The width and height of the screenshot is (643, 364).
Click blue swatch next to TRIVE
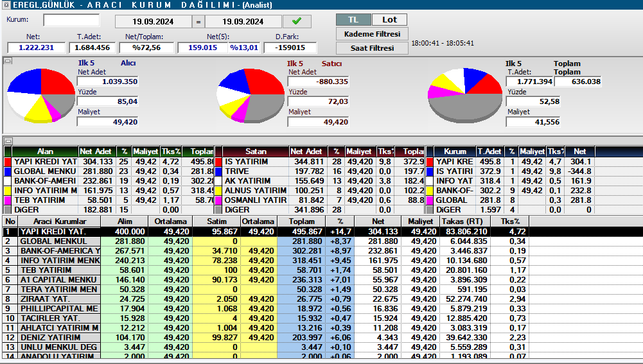point(218,171)
